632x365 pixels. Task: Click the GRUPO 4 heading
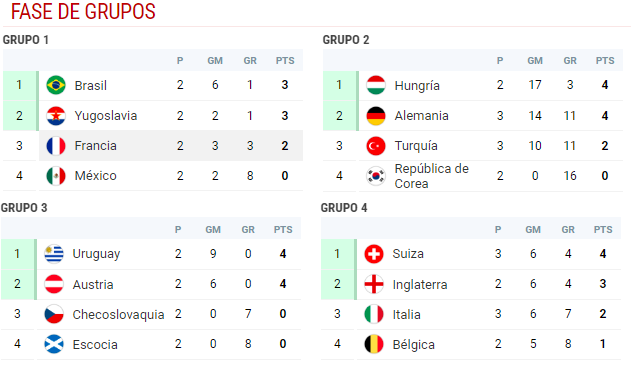344,208
